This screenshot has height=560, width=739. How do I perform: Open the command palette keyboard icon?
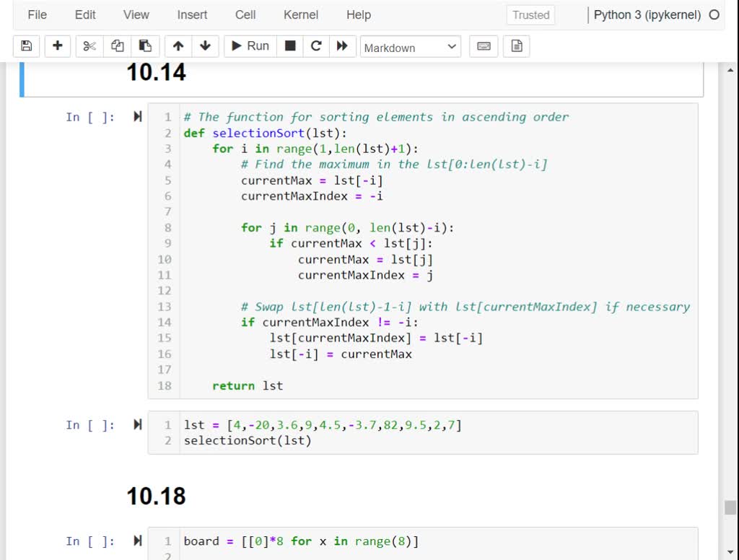(484, 46)
